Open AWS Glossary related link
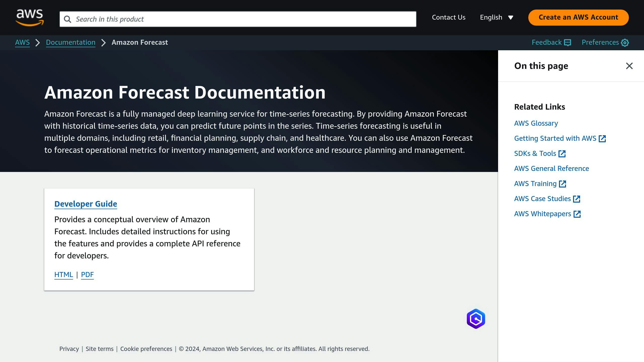Screen dimensions: 644x362 tap(536, 123)
